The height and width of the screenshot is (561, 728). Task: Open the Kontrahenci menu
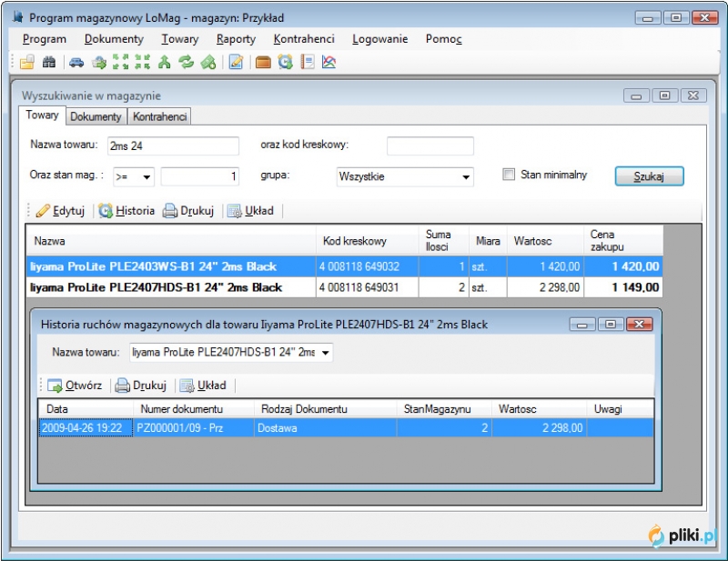(304, 39)
